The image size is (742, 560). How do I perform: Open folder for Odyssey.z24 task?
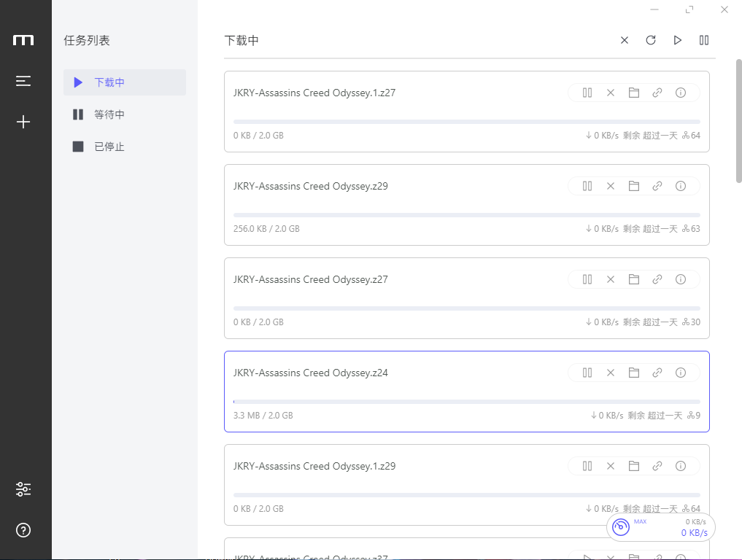tap(633, 373)
